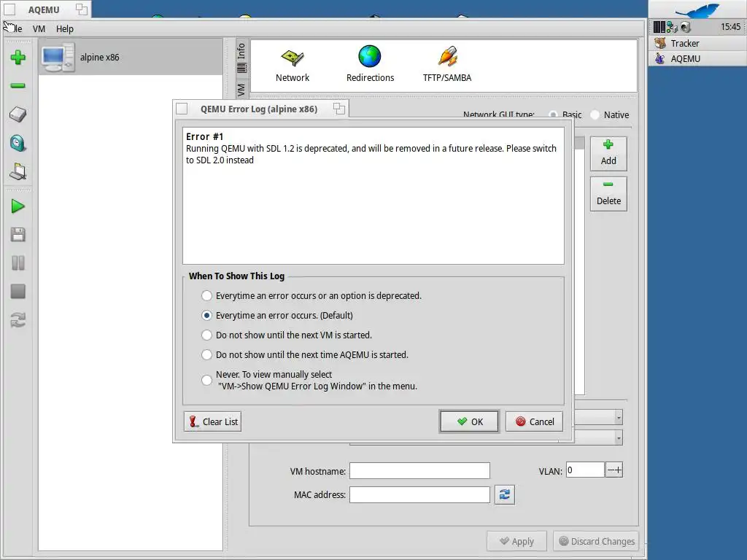The width and height of the screenshot is (747, 560).
Task: Select 'Do not show until next time AQEMU started'
Action: [305, 355]
